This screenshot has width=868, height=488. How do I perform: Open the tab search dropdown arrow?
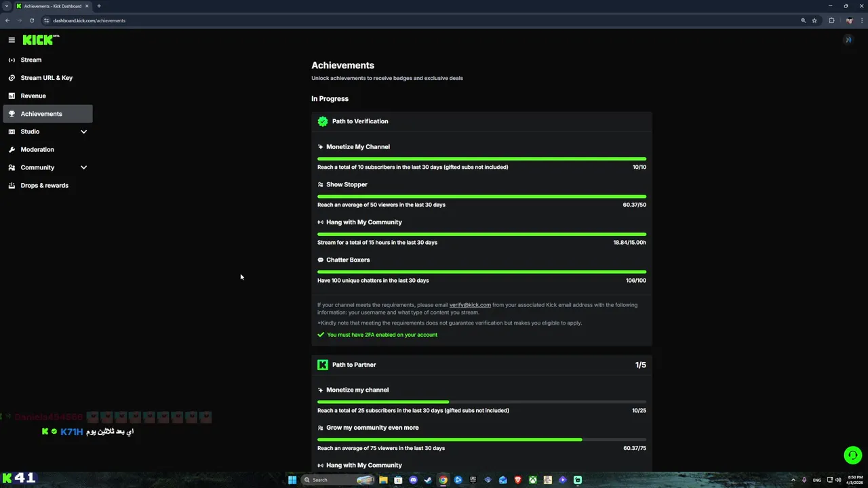[6, 6]
